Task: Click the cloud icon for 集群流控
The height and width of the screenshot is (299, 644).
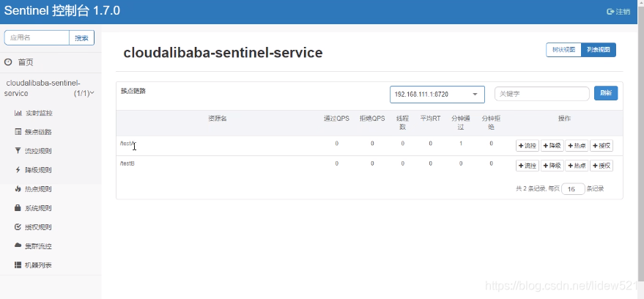Action: pyautogui.click(x=18, y=246)
